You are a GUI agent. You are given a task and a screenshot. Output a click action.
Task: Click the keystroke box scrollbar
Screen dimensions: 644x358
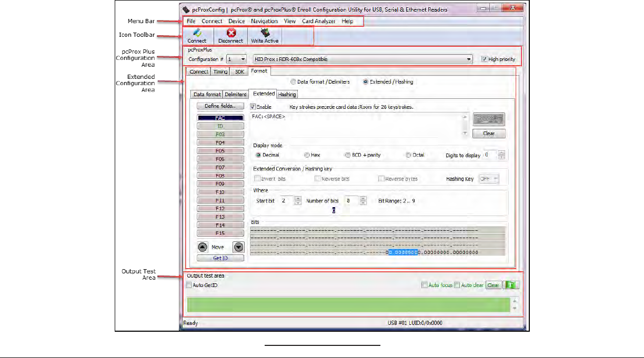pos(465,126)
